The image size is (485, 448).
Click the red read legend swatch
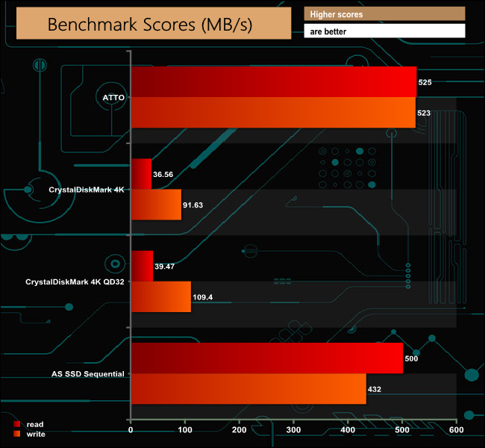(17, 424)
